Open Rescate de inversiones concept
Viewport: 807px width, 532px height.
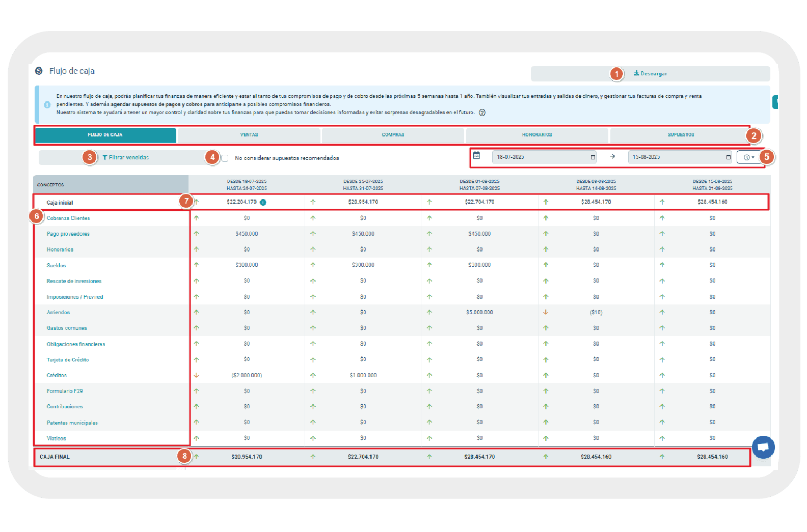[x=74, y=281]
